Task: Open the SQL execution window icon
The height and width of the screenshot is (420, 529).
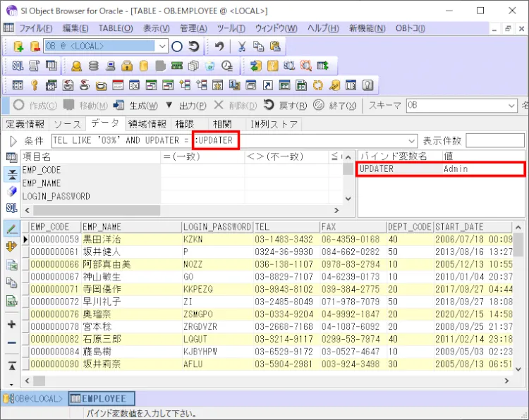Action: (18, 66)
